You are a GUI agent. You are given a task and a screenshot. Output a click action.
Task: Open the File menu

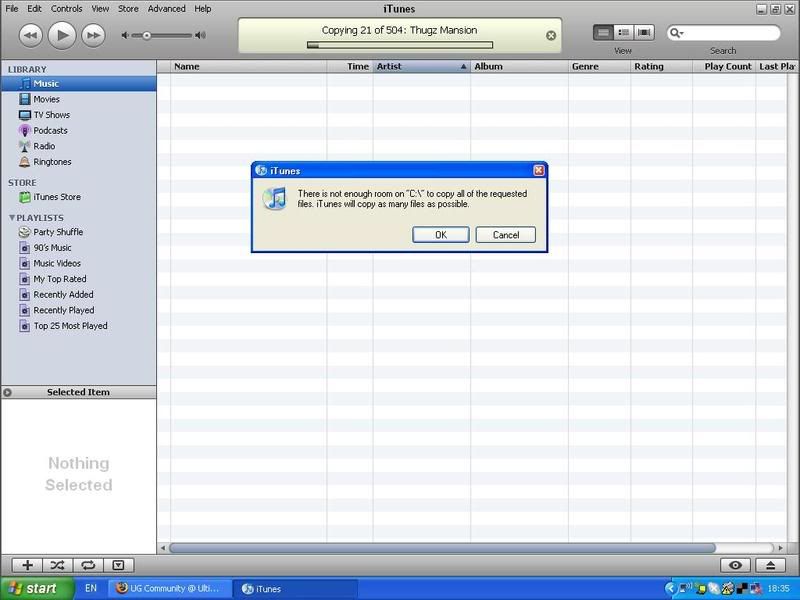[x=12, y=9]
